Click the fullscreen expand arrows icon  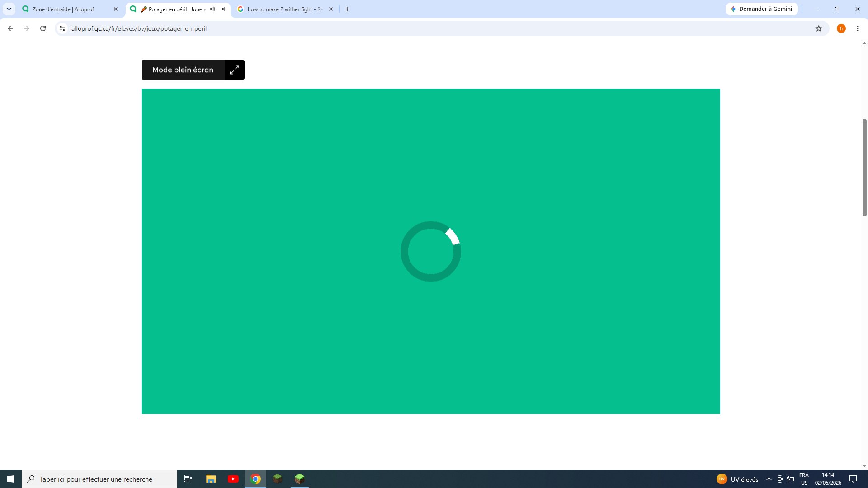coord(234,70)
